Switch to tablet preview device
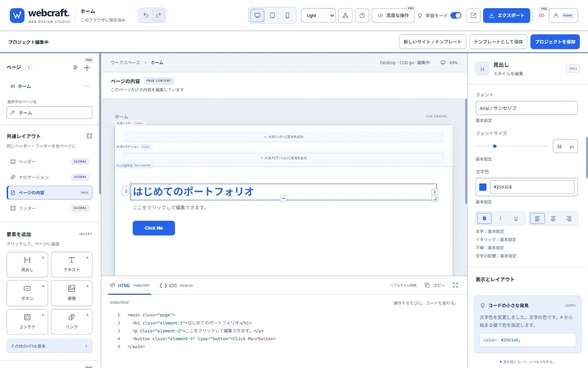This screenshot has width=588, height=368. [272, 16]
